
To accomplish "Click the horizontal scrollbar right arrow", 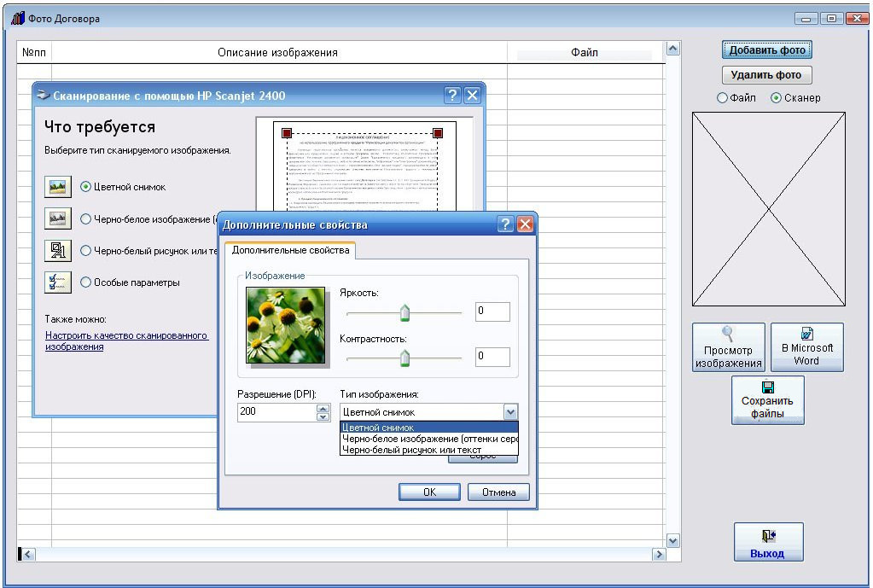I will tap(659, 554).
